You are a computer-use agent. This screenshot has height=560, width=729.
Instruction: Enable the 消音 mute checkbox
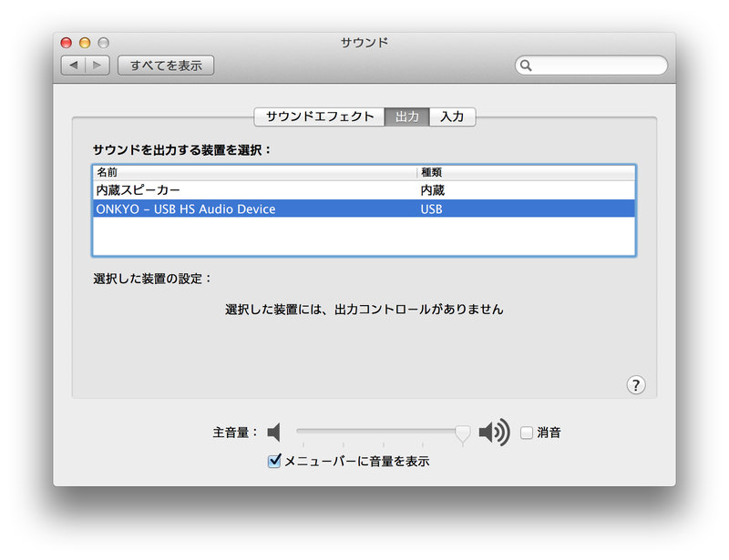[x=527, y=433]
